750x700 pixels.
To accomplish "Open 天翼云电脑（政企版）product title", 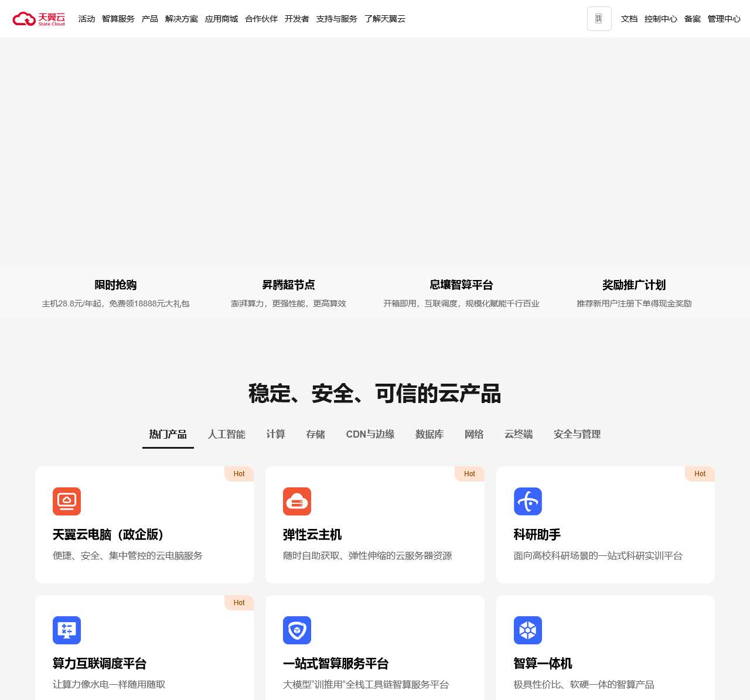I will [x=110, y=535].
